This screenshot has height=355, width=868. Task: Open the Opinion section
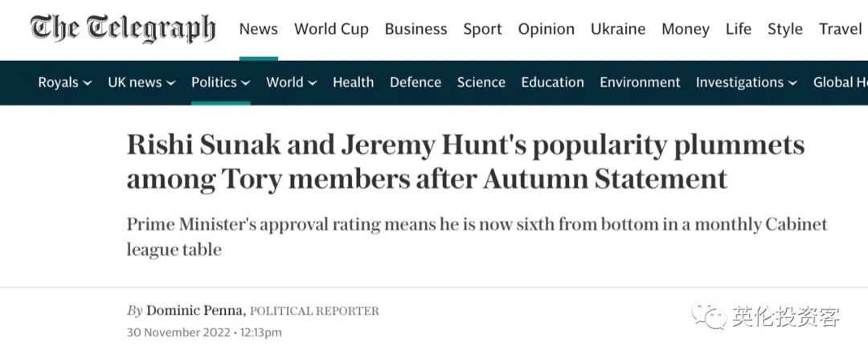(x=547, y=29)
